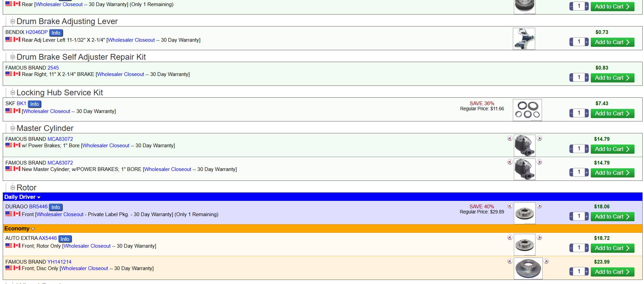The width and height of the screenshot is (644, 284).
Task: Click the US flag in BENDIX H2046DP row
Action: pyautogui.click(x=9, y=39)
